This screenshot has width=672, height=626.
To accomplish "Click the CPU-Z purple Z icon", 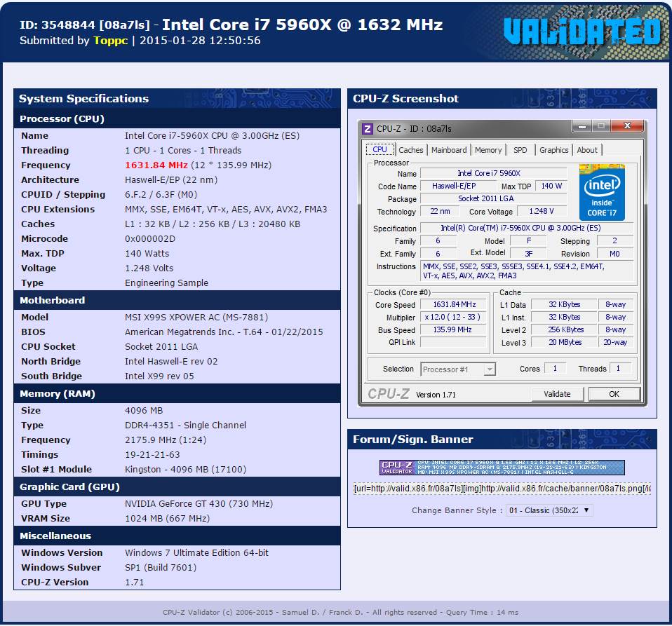I will click(368, 128).
